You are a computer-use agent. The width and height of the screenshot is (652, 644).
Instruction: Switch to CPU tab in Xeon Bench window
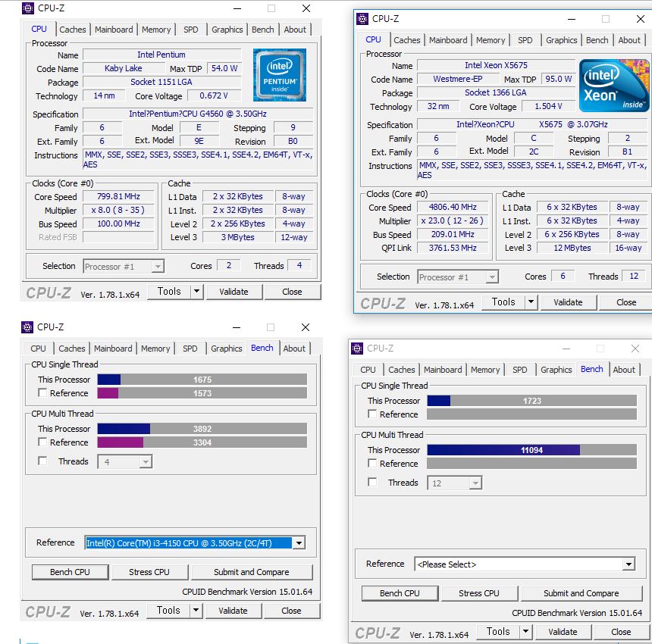368,370
